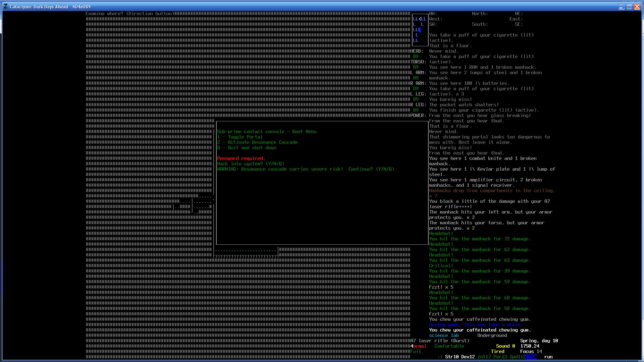The height and width of the screenshot is (362, 644).
Task: Click the 'run' movement mode indicator
Action: coord(548,357)
